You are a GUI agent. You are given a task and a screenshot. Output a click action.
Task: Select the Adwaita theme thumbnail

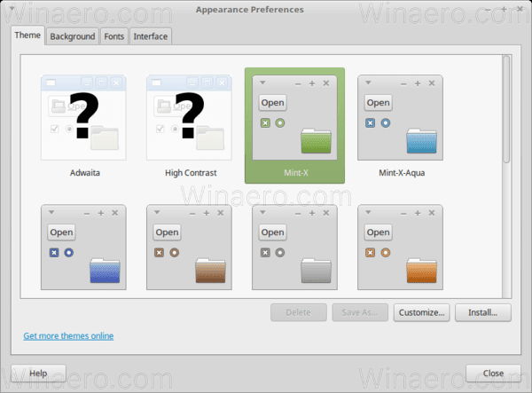tap(83, 117)
